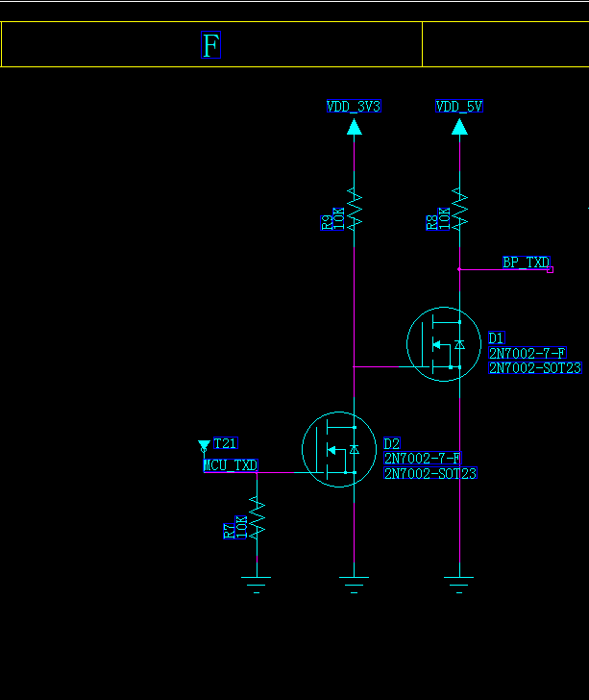
Task: Select D2's 2N7002-7-F part value
Action: point(423,459)
